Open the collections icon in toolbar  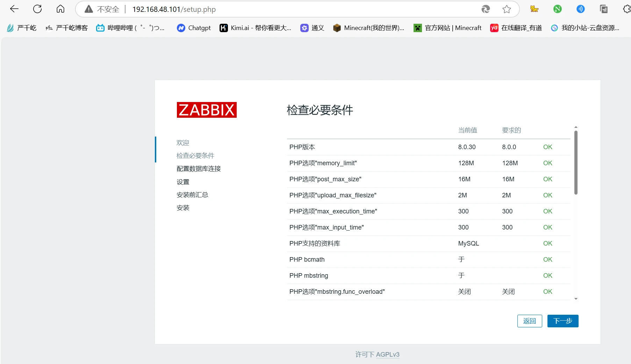(604, 9)
